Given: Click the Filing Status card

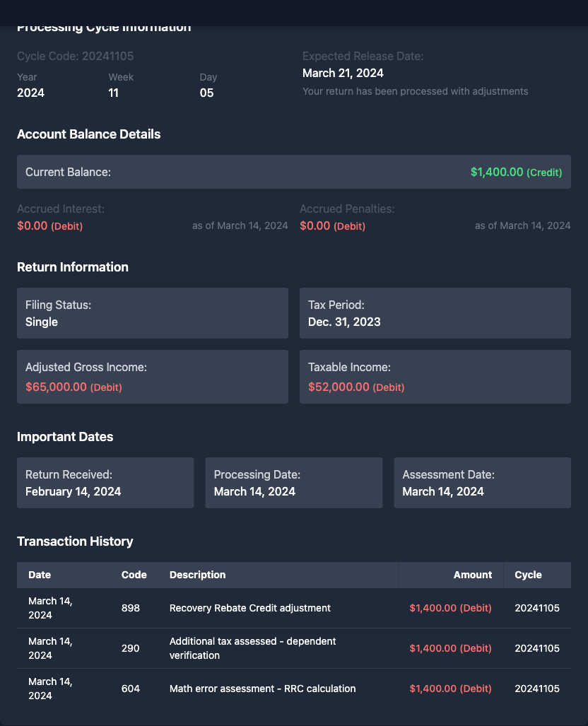Looking at the screenshot, I should coord(153,313).
